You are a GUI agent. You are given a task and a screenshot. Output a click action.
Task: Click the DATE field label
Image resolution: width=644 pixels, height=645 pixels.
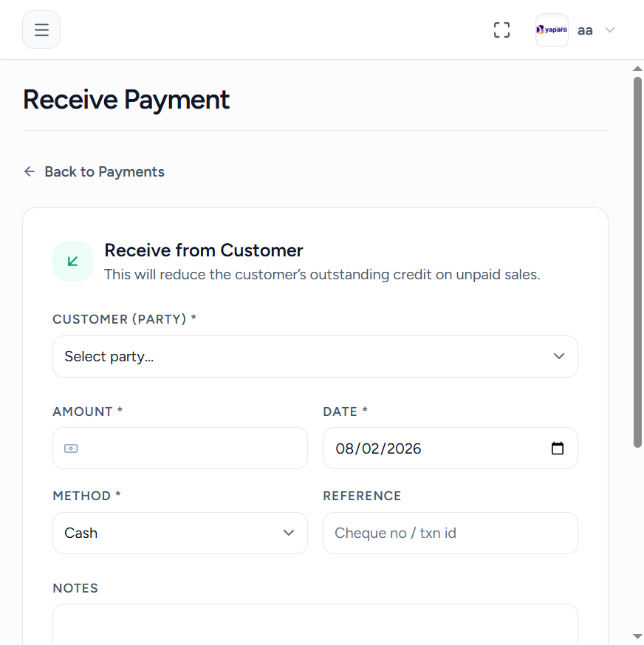pos(345,412)
